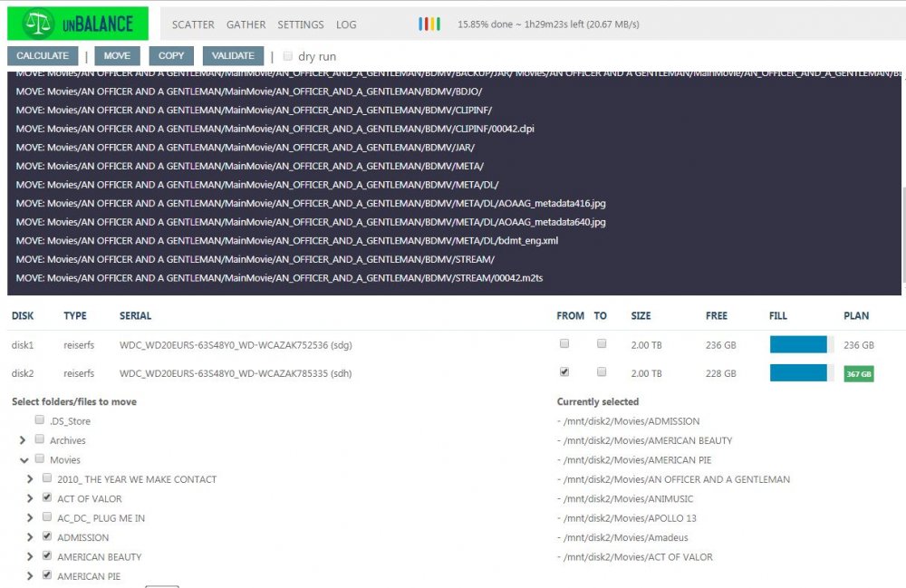
Task: Expand 2010_ THE YEAR WE MAKE CONTACT
Action: (x=30, y=479)
